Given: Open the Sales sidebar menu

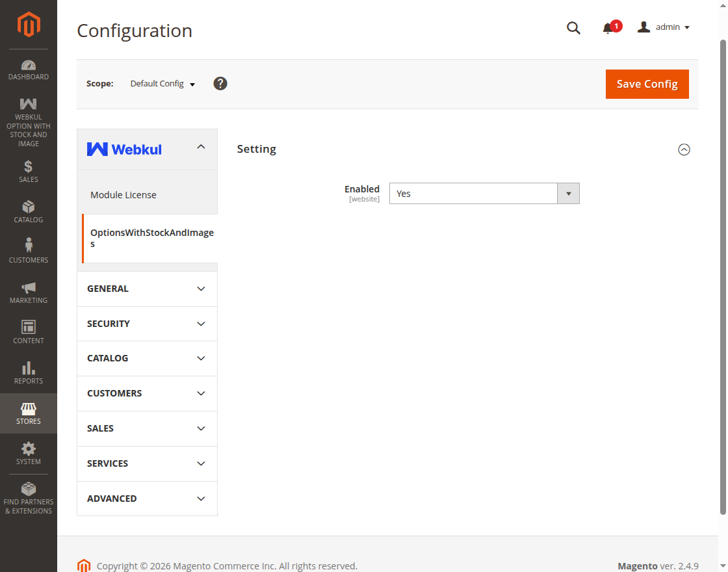Looking at the screenshot, I should point(29,172).
